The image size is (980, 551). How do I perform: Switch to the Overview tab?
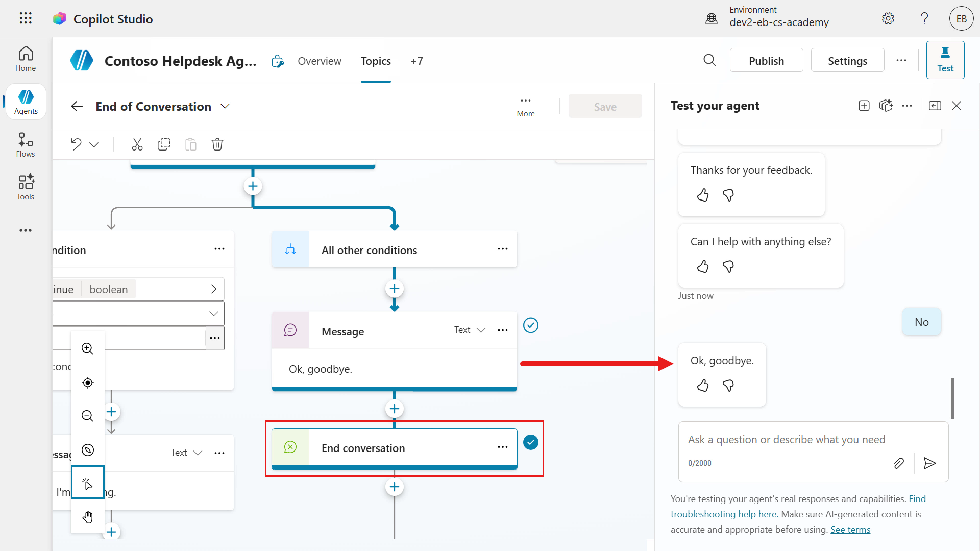coord(320,61)
